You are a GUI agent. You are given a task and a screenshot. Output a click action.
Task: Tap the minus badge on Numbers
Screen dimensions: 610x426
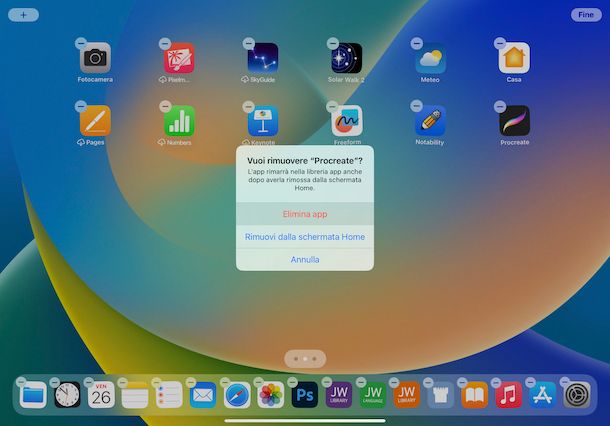tap(165, 106)
